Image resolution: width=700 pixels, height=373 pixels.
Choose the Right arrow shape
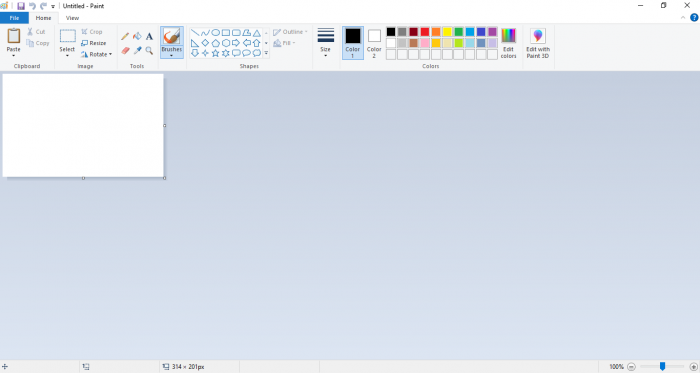[x=236, y=43]
